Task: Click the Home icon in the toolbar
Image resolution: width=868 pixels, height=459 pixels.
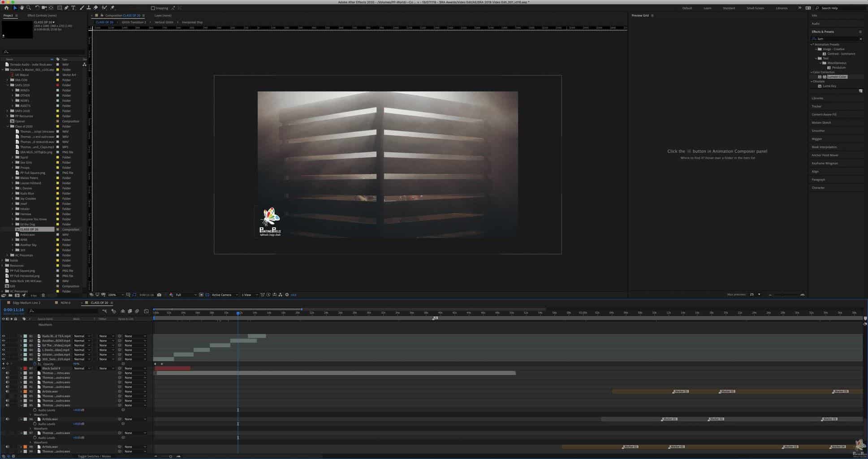Action: click(x=6, y=8)
